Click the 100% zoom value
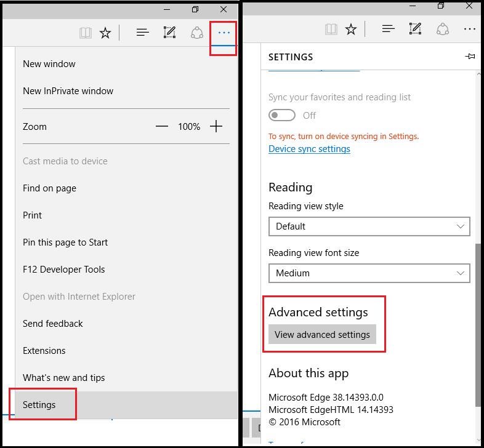 pyautogui.click(x=189, y=127)
